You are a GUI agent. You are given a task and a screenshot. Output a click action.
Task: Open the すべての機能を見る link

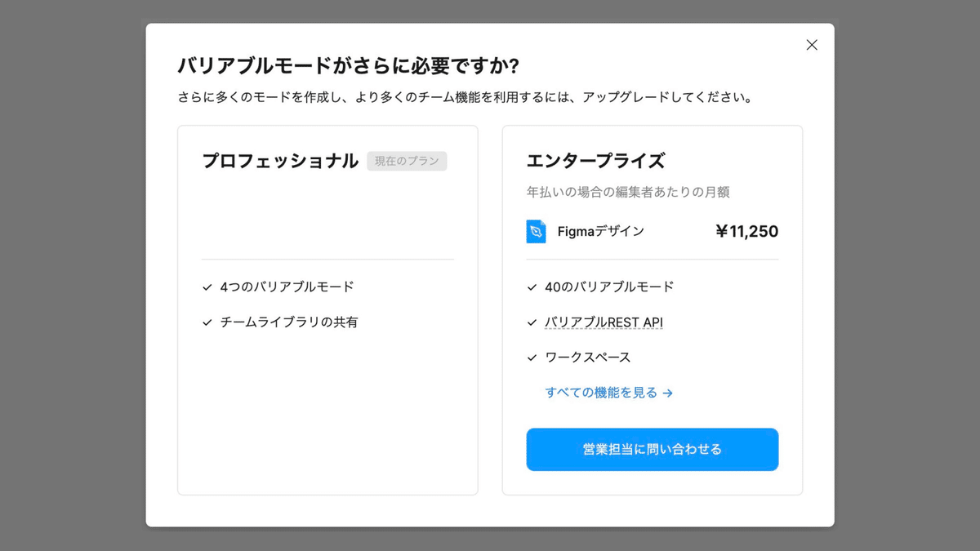[601, 393]
